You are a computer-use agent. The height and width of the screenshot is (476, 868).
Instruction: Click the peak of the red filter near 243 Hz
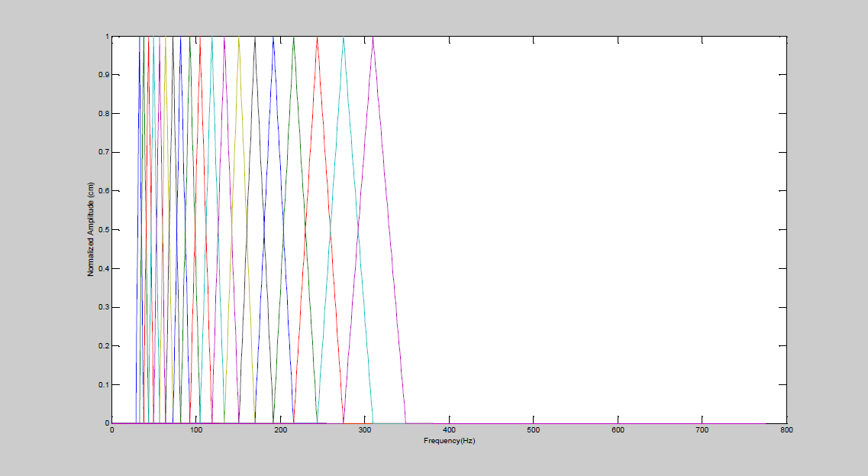point(317,37)
